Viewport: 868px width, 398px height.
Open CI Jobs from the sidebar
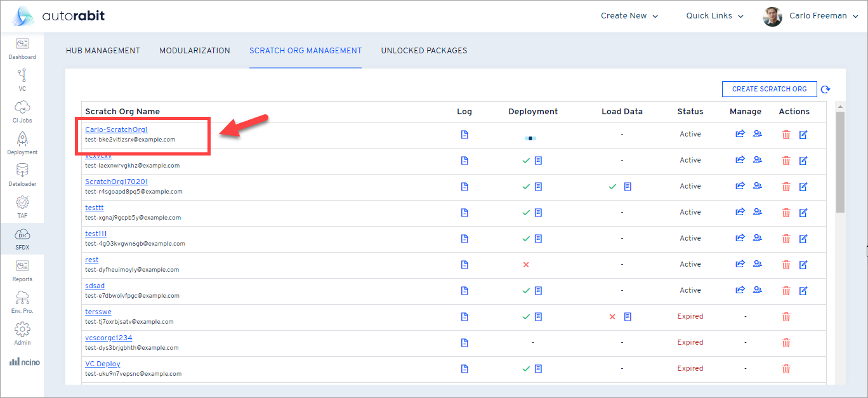(x=22, y=110)
